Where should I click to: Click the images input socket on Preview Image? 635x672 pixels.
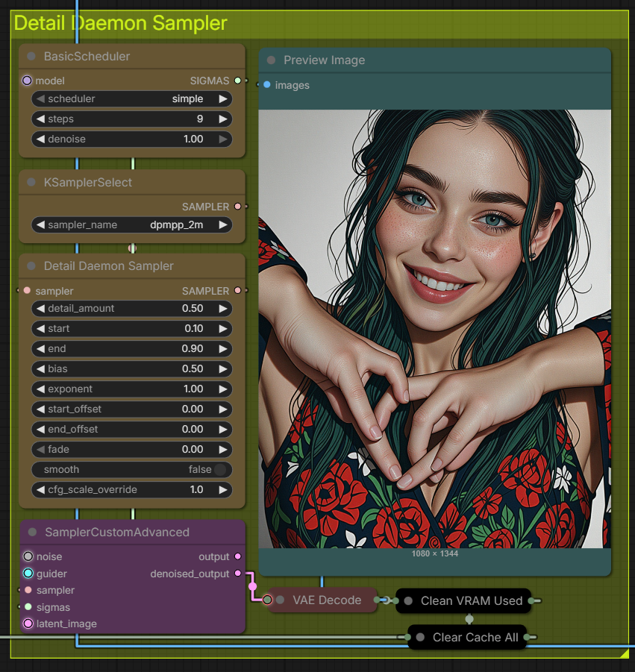coord(266,85)
